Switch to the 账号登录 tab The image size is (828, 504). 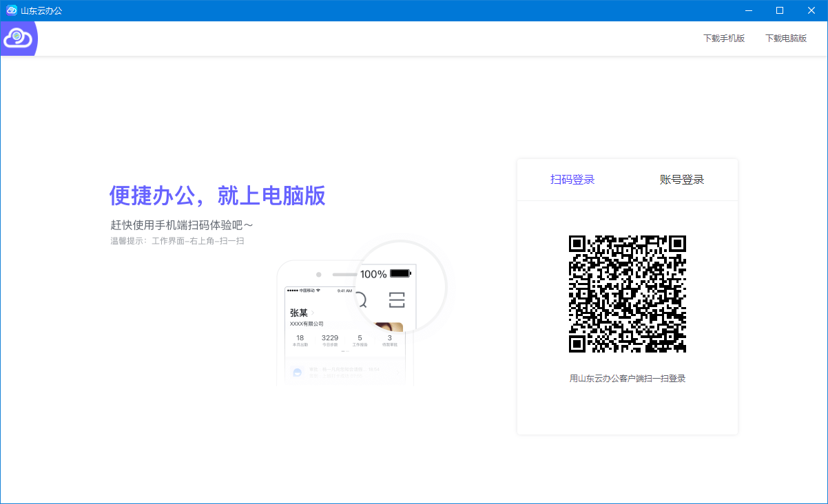click(x=683, y=179)
